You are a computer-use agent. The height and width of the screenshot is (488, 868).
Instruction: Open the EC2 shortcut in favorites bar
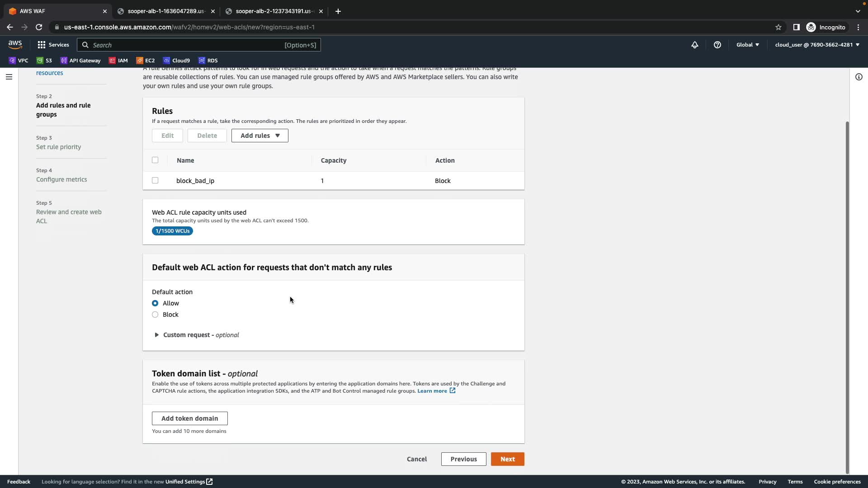[145, 61]
